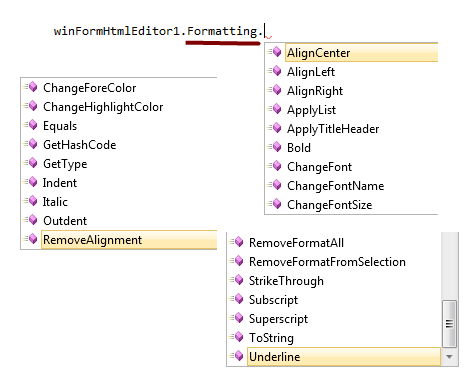The image size is (473, 376).
Task: Click the method icon beside Italic
Action: pos(31,201)
